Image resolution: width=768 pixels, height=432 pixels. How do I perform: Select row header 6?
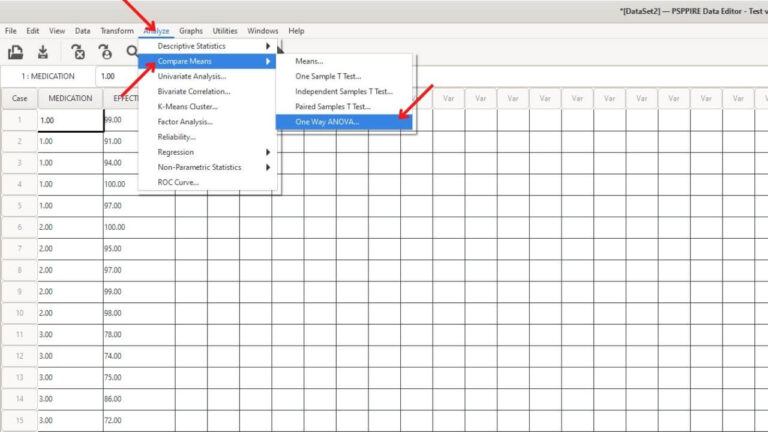[20, 227]
